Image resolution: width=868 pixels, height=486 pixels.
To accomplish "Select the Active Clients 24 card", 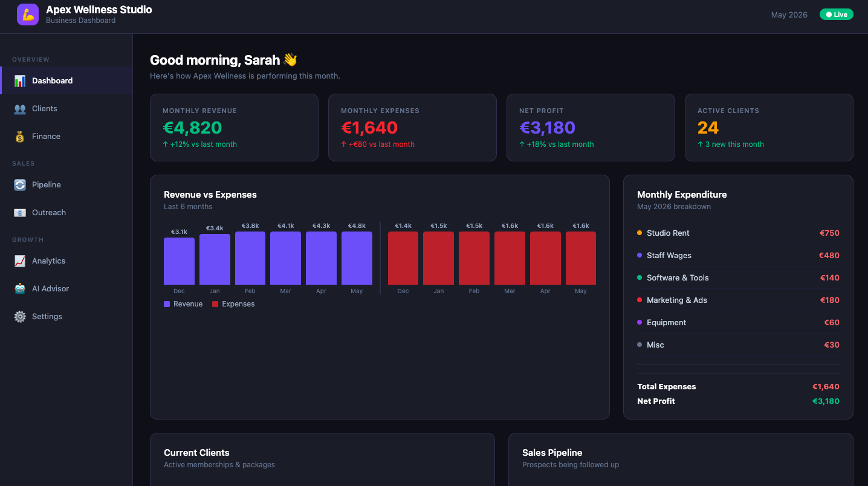I will [x=769, y=128].
